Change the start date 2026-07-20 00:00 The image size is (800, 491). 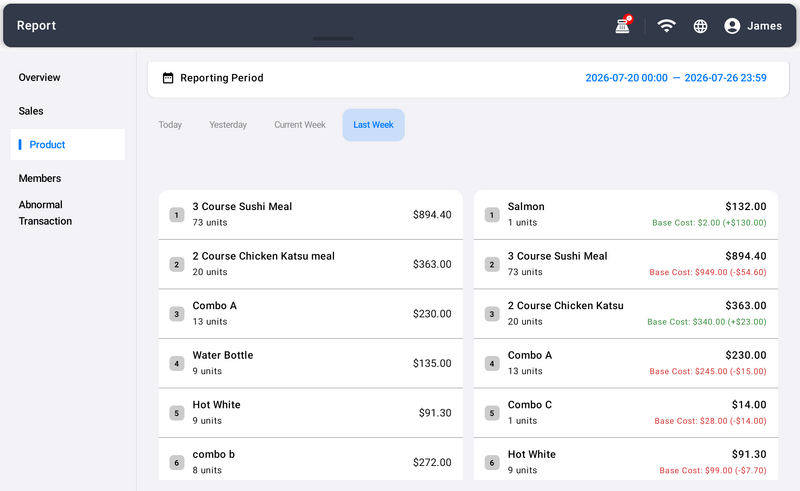pyautogui.click(x=626, y=78)
